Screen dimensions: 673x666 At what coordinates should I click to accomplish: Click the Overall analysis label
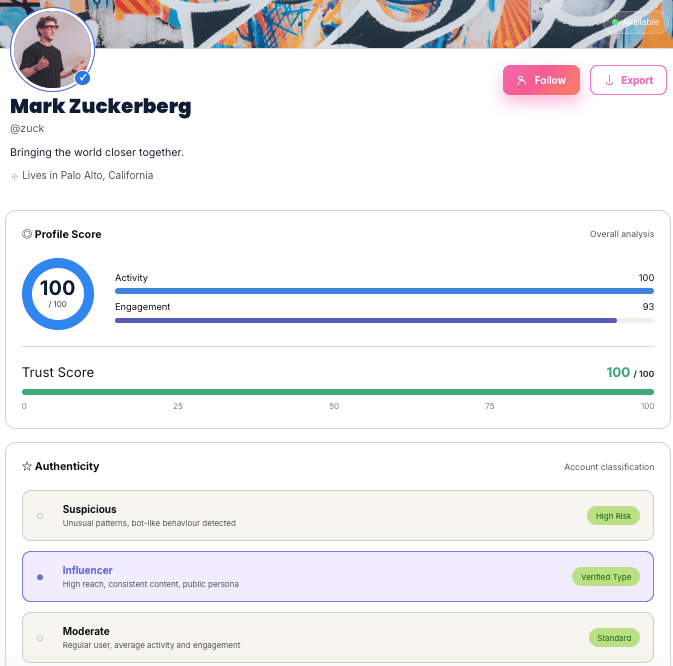tap(622, 234)
